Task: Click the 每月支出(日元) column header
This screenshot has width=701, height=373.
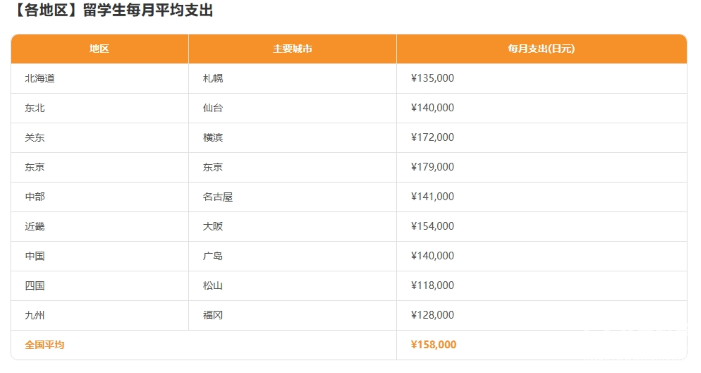Action: click(x=541, y=49)
